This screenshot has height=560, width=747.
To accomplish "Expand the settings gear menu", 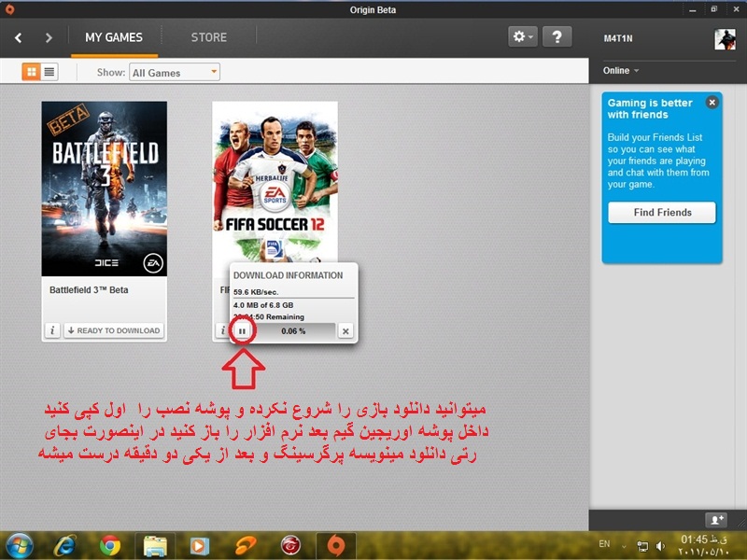I will (523, 37).
